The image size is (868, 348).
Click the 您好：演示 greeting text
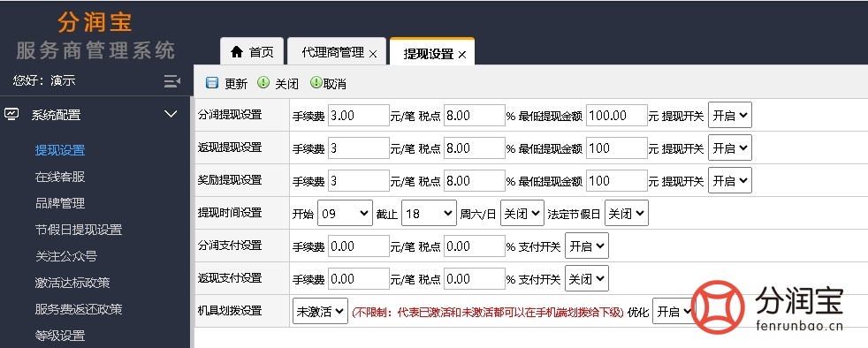[44, 80]
